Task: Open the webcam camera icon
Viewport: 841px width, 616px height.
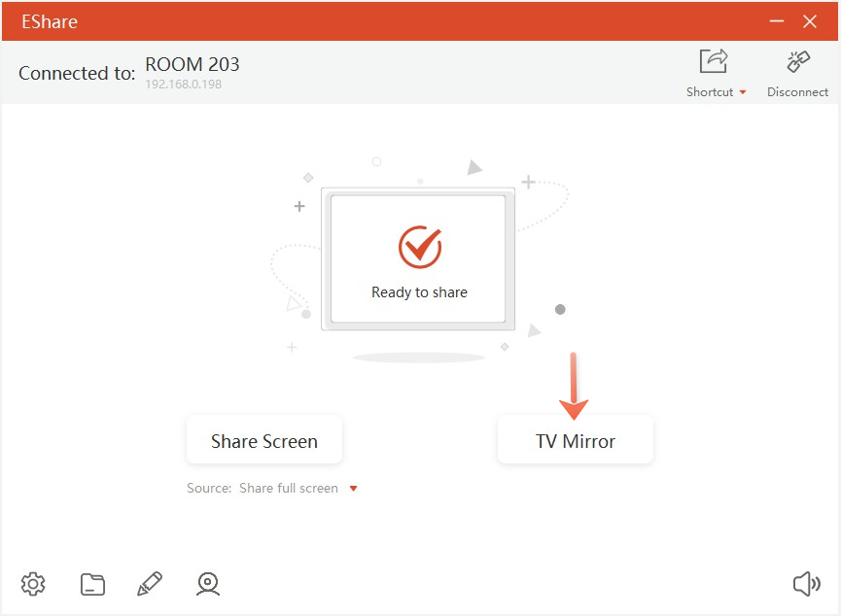Action: click(x=207, y=584)
